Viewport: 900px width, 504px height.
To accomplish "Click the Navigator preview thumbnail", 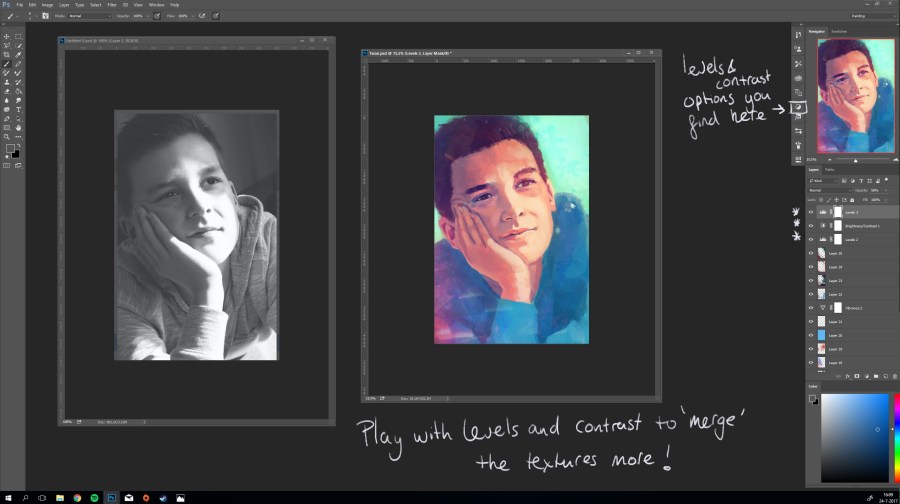I will pos(855,97).
